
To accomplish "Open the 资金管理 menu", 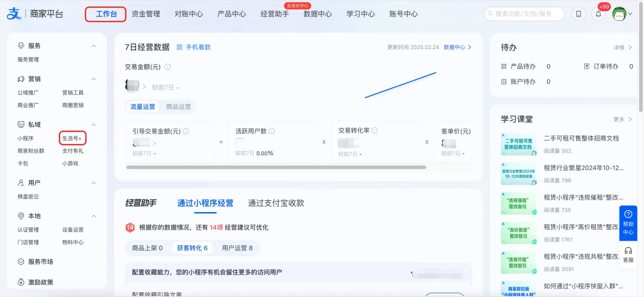I will coord(146,14).
